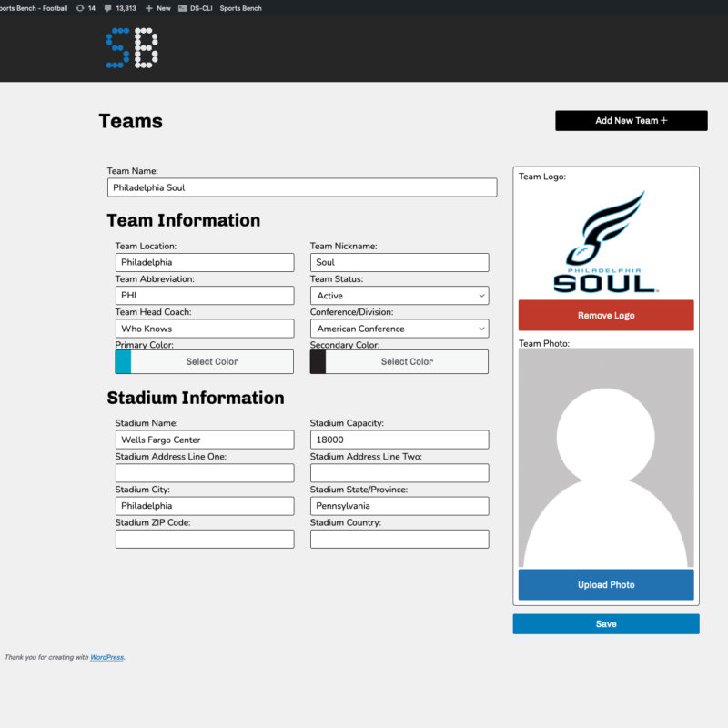Click the Stadium Name field

(x=205, y=440)
